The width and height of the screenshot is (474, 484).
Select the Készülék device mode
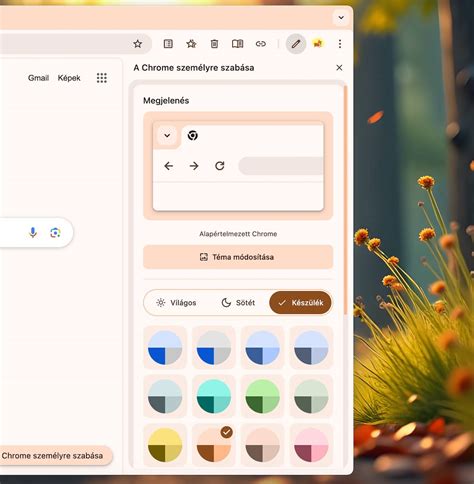point(300,303)
